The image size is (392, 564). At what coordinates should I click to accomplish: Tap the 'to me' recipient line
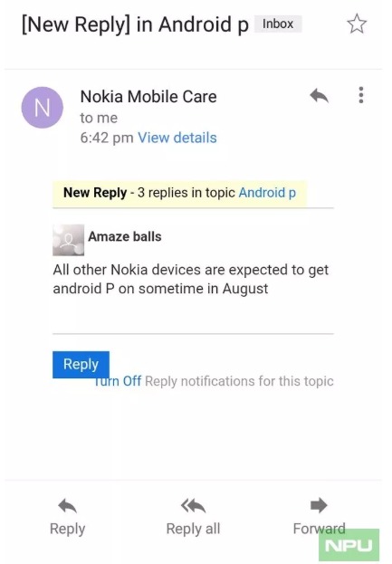click(99, 118)
